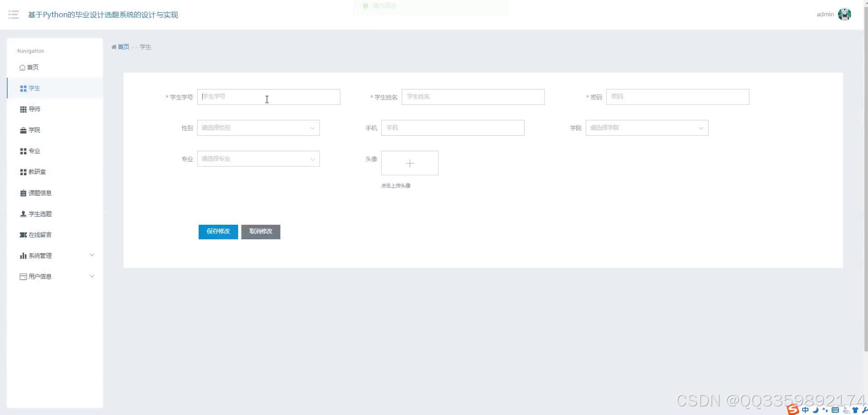Select the 专业 grid icon in sidebar
The image size is (868, 415).
[23, 151]
